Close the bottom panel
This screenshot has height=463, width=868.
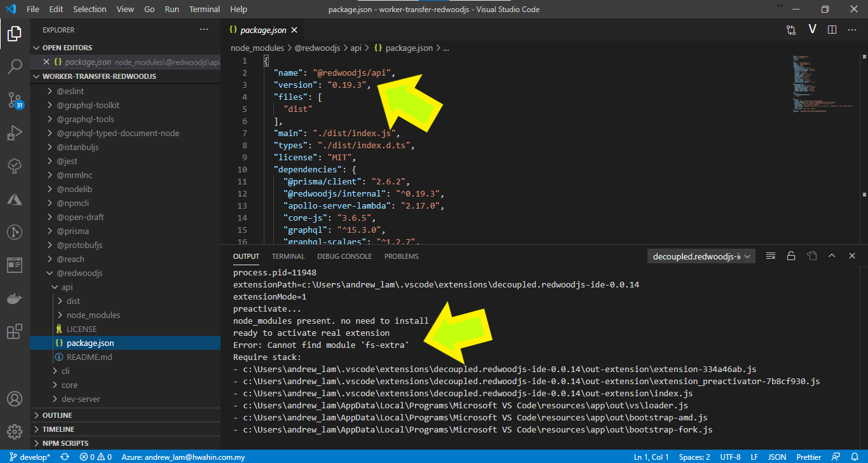point(852,256)
